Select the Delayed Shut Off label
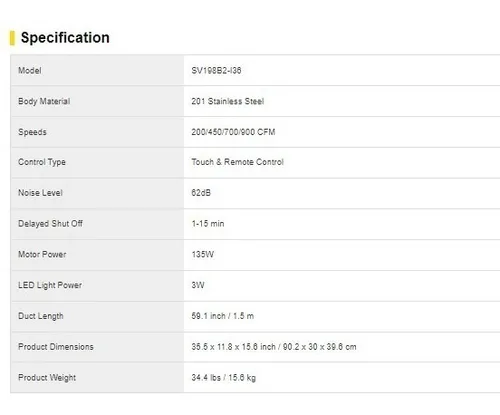 pyautogui.click(x=50, y=223)
